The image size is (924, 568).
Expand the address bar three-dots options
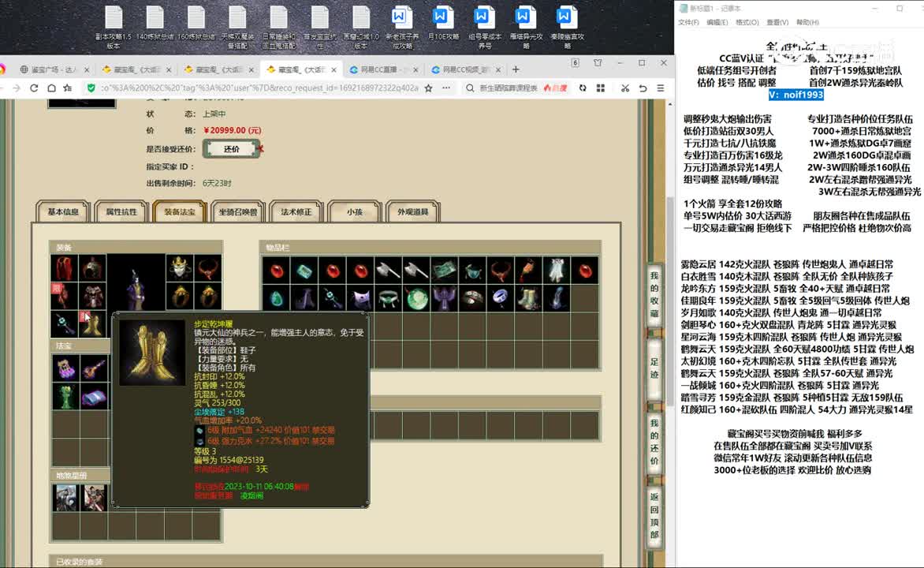click(446, 88)
